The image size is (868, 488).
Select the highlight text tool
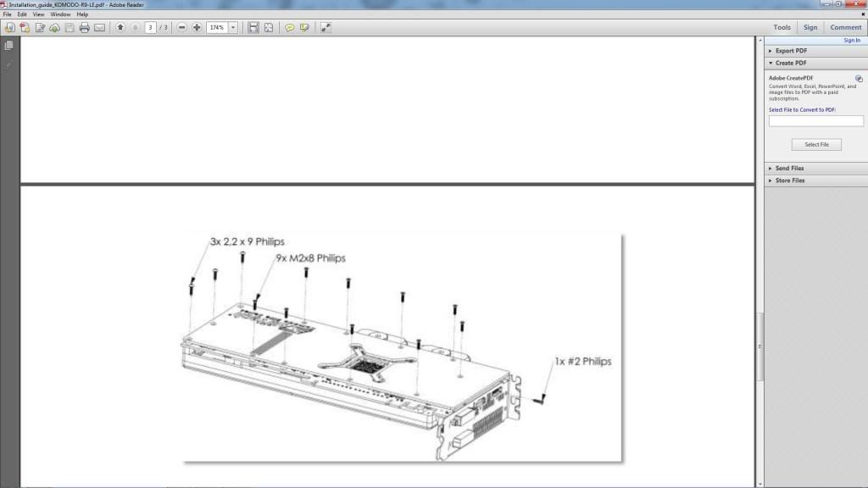click(304, 28)
